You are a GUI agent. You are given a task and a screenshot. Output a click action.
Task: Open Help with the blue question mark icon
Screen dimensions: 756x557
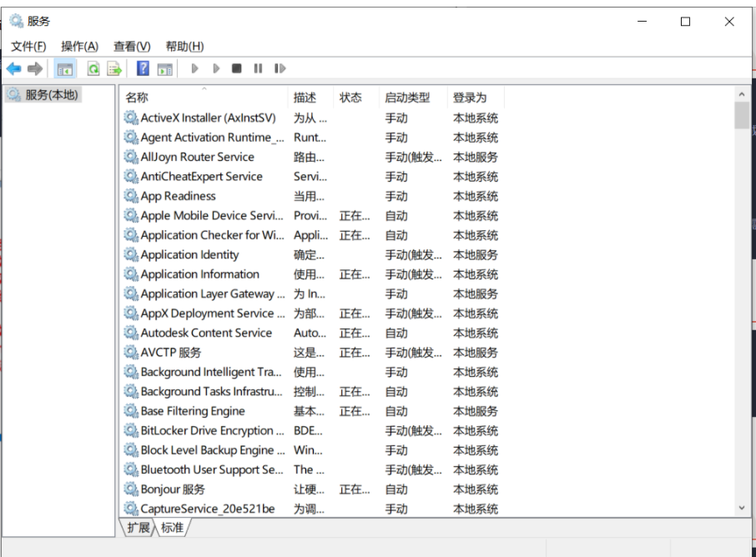point(143,68)
